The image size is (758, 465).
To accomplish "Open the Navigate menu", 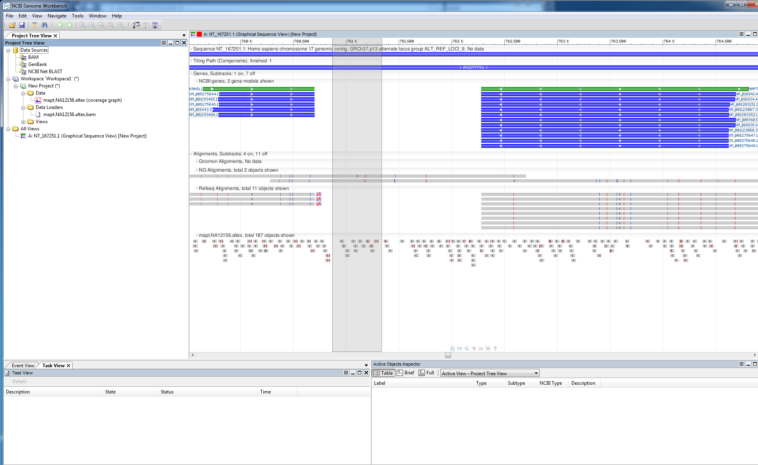I will 57,16.
